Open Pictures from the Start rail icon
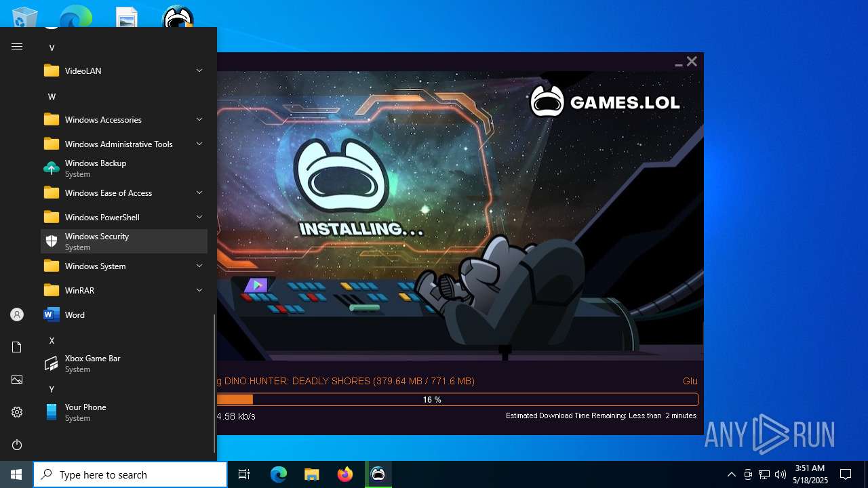868x488 pixels. coord(17,380)
